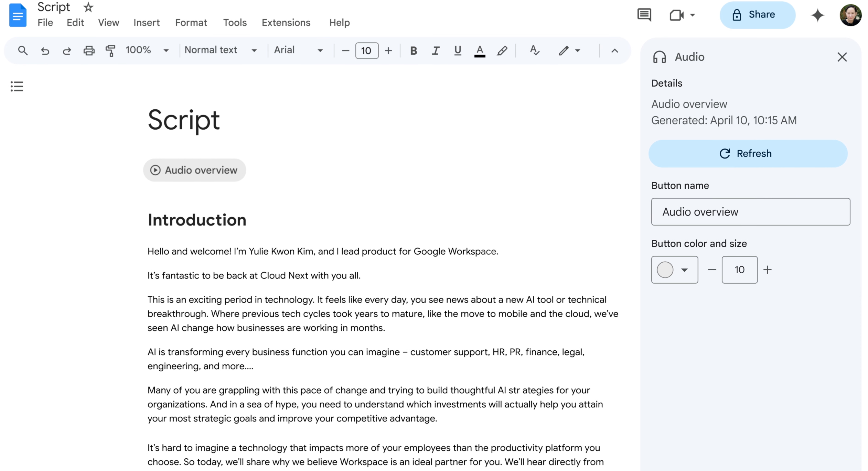The width and height of the screenshot is (868, 471).
Task: Click the print icon
Action: (x=89, y=51)
